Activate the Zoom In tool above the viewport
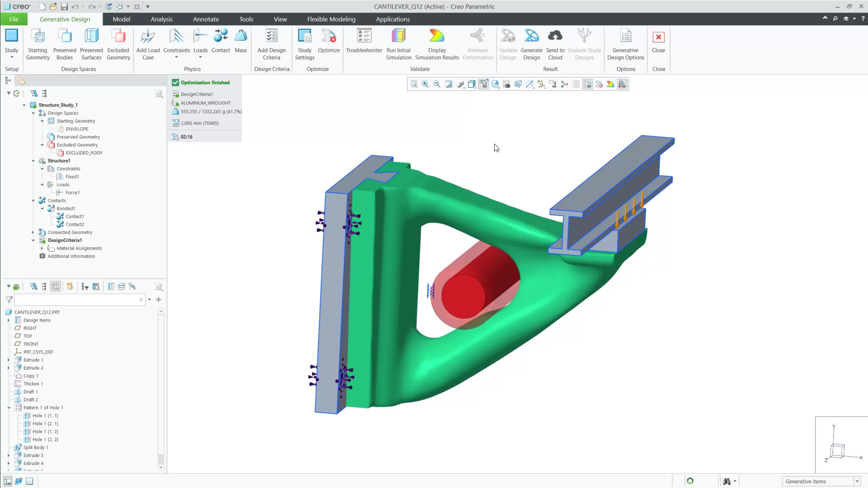Image resolution: width=868 pixels, height=488 pixels. (425, 84)
